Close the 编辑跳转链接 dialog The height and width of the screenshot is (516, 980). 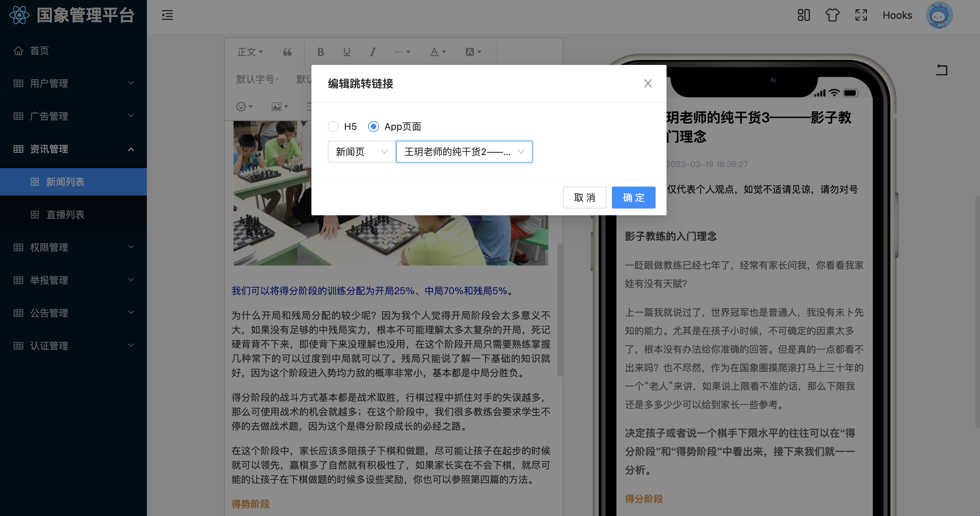point(648,83)
